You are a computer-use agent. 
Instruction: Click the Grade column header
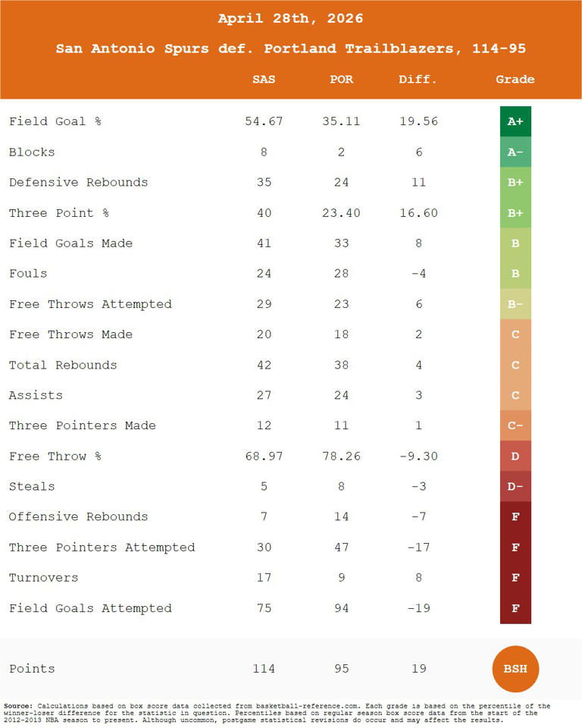(x=515, y=80)
